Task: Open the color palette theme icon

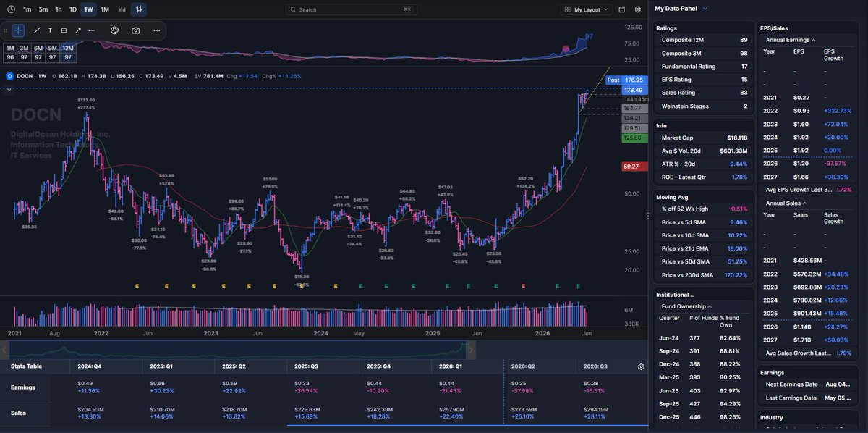Action: [x=114, y=30]
